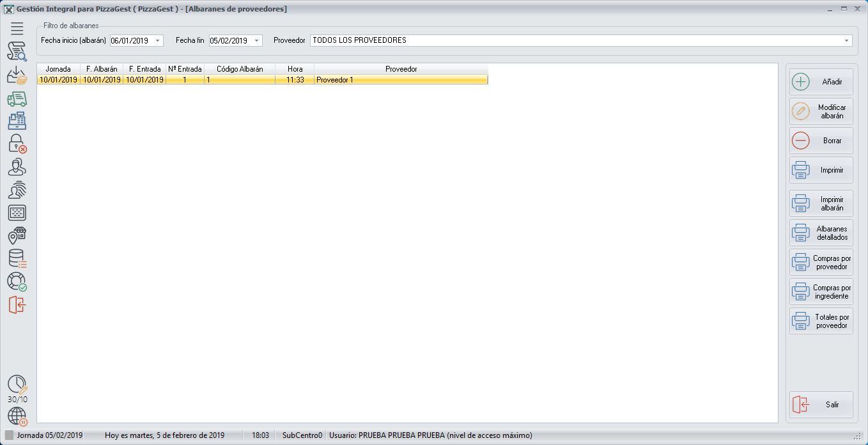Viewport: 868px width, 445px height.
Task: Open the user profile icon
Action: click(x=17, y=167)
